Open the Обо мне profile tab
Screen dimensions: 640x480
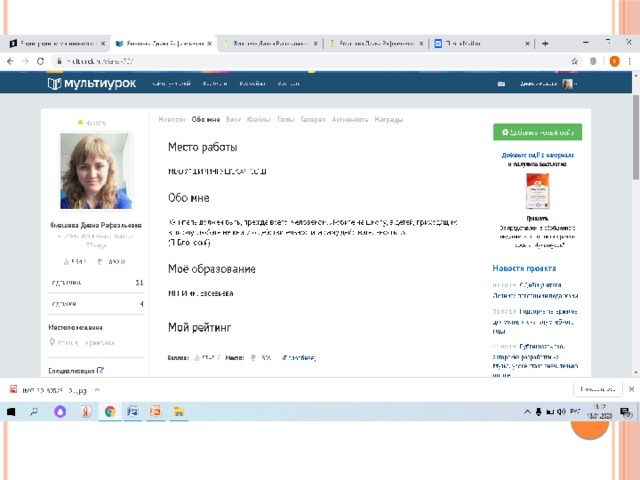206,120
